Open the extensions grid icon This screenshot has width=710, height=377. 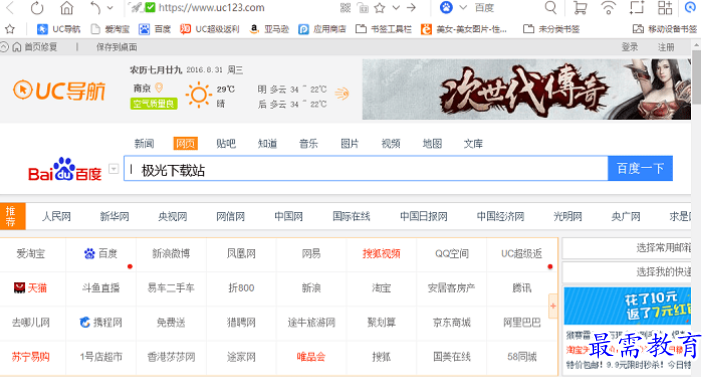pyautogui.click(x=665, y=8)
